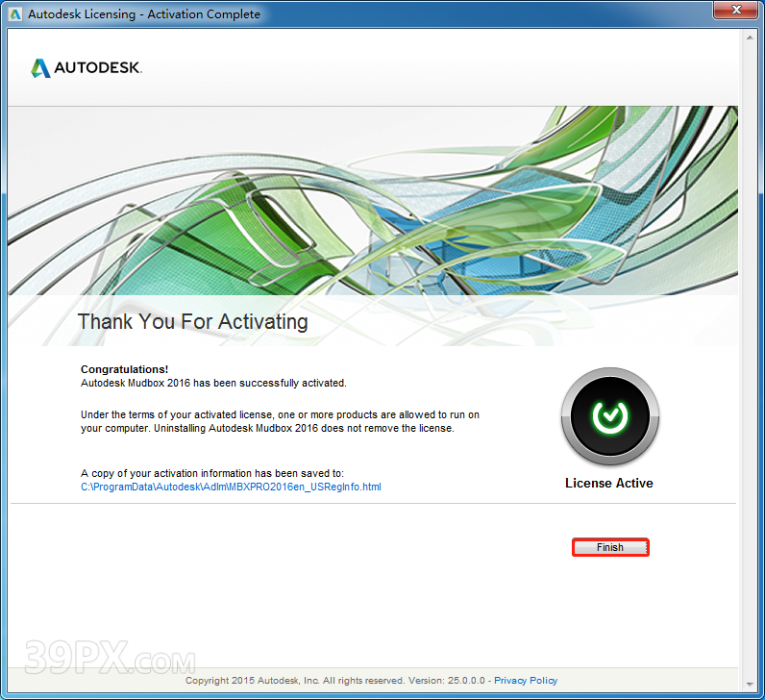Click the "Mudbox 2016 has been successfully activated" line
Viewport: 765px width, 700px height.
[213, 383]
